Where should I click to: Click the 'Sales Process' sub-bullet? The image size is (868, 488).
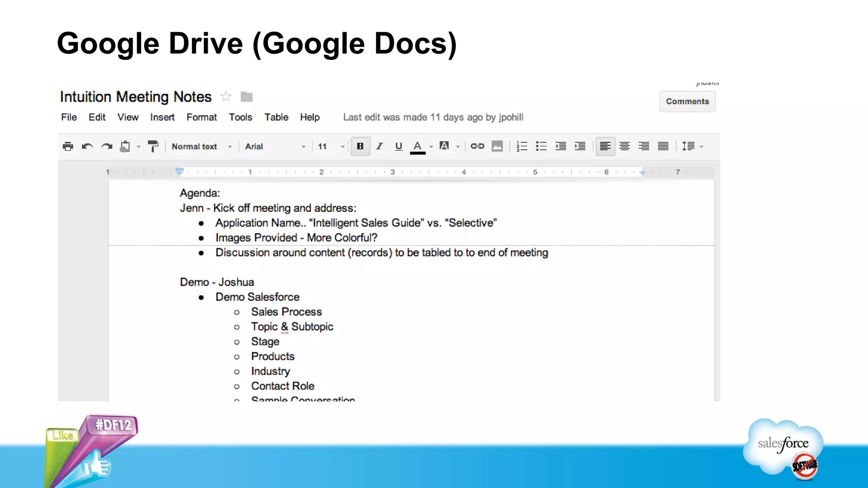[287, 312]
